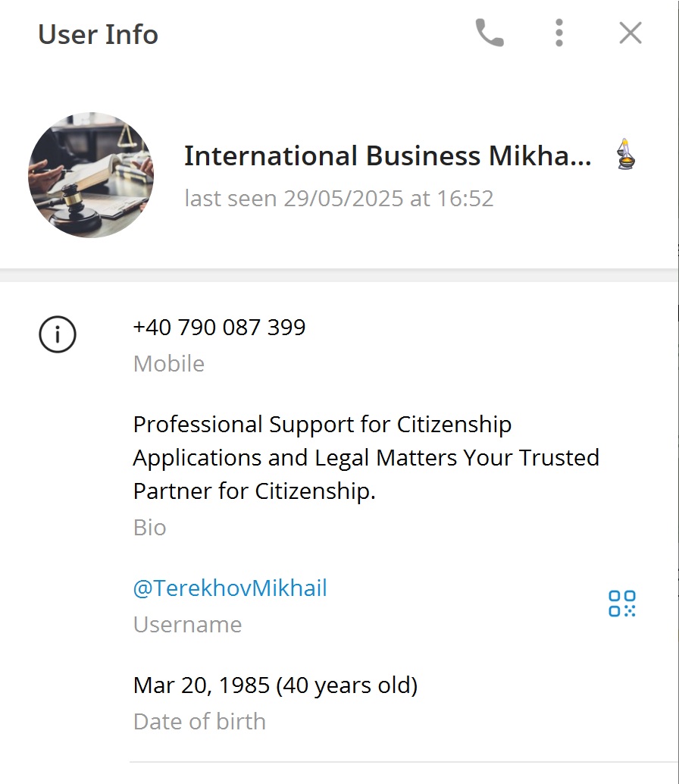Select the Mar 20, 1985 birth date
Viewport: 679px width, 784px height.
(x=202, y=685)
